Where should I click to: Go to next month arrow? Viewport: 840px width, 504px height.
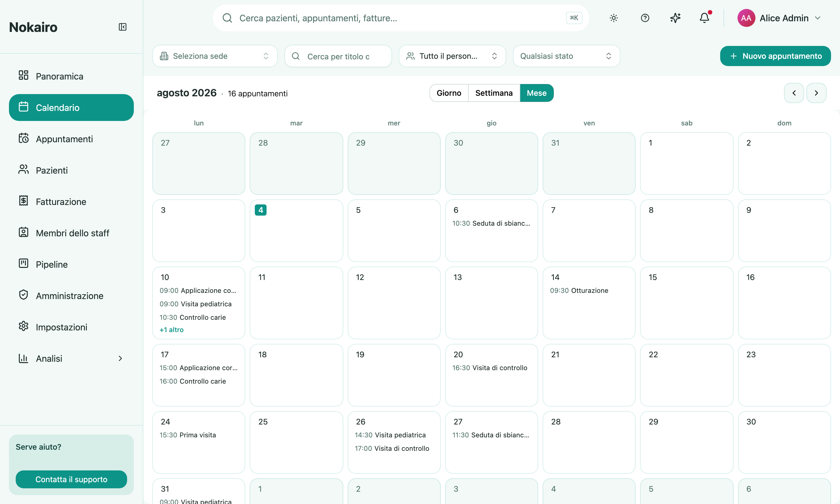coord(816,93)
